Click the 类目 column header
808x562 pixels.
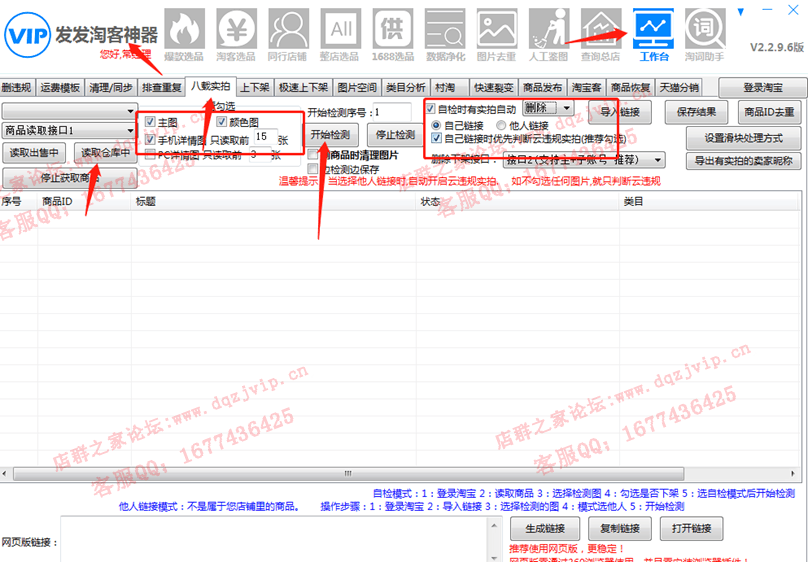(x=710, y=201)
